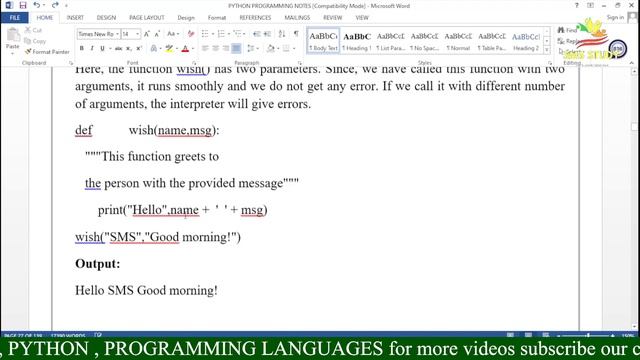Viewport: 640px width, 360px height.
Task: Activate Format Painter
Action: (x=47, y=52)
